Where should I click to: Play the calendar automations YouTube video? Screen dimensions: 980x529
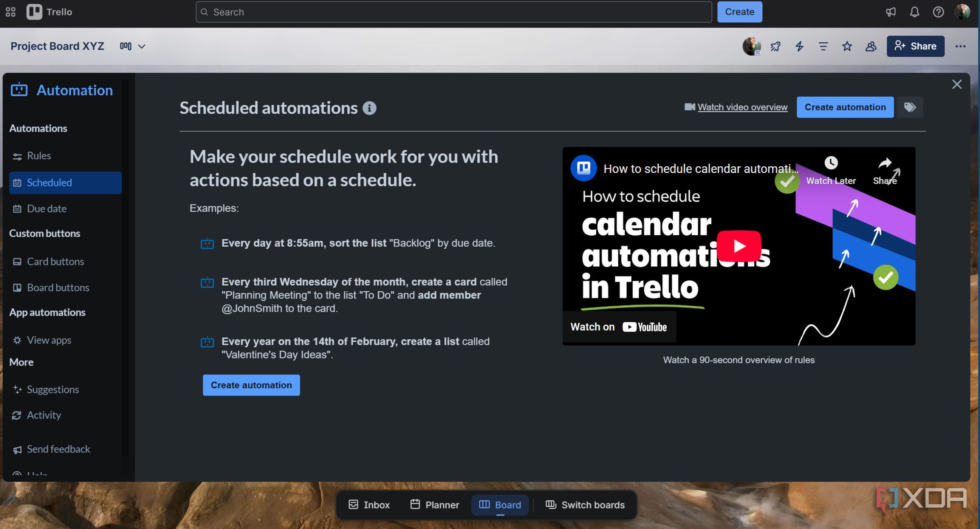click(739, 246)
